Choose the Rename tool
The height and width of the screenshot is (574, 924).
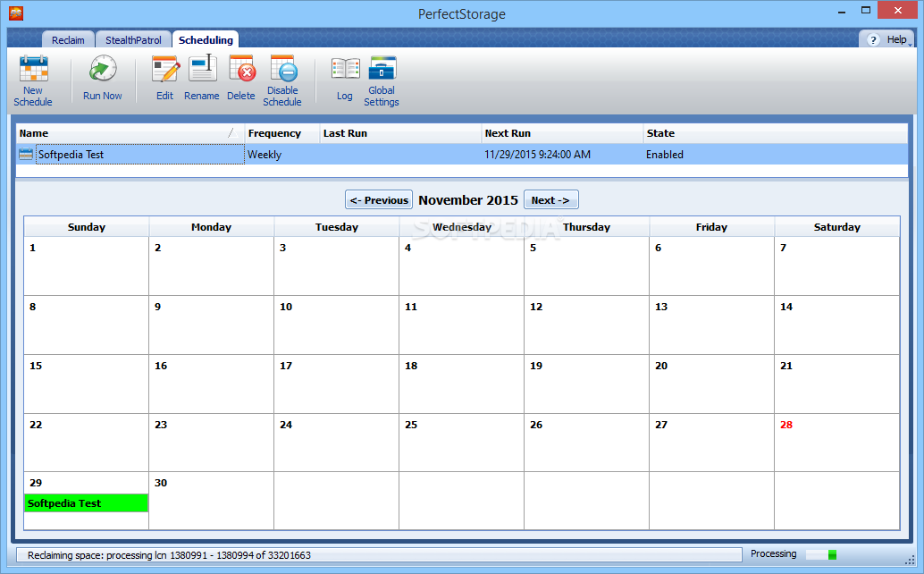tap(202, 77)
